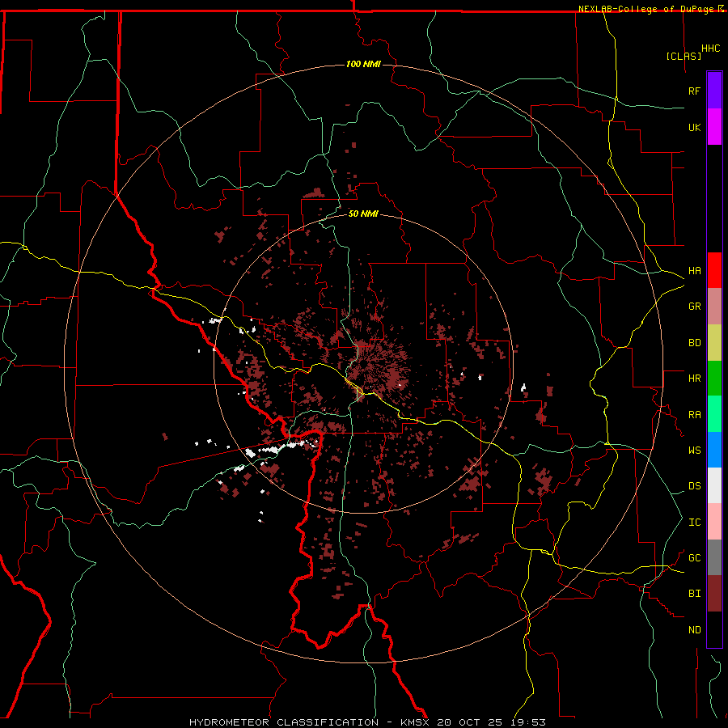Select the blue WS legend swatch
The image size is (728, 728).
click(714, 450)
